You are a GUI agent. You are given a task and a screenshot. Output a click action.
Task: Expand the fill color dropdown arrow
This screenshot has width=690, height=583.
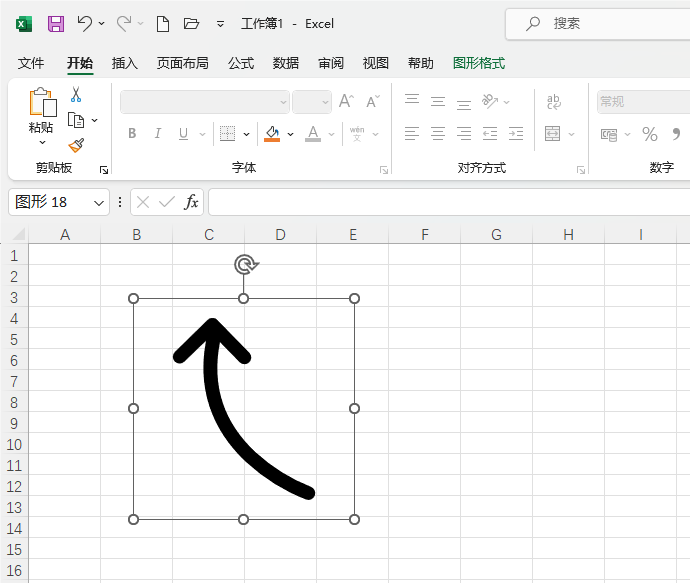[290, 134]
